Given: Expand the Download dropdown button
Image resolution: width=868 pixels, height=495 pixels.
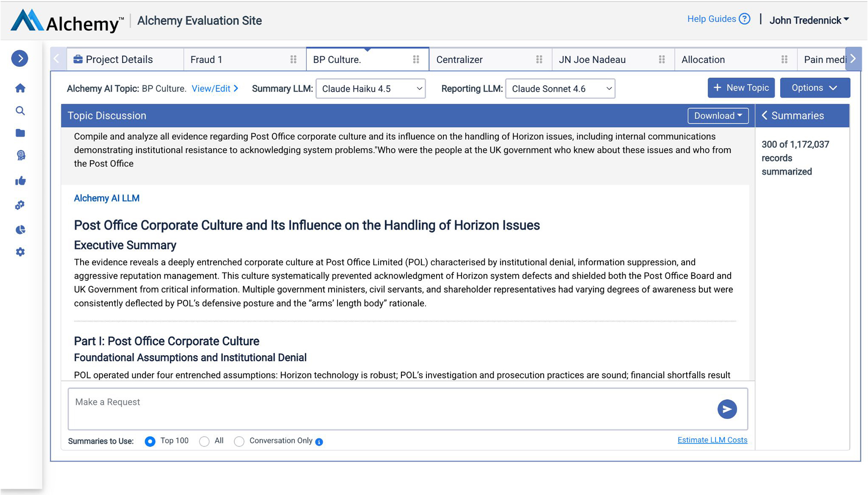Looking at the screenshot, I should [718, 116].
